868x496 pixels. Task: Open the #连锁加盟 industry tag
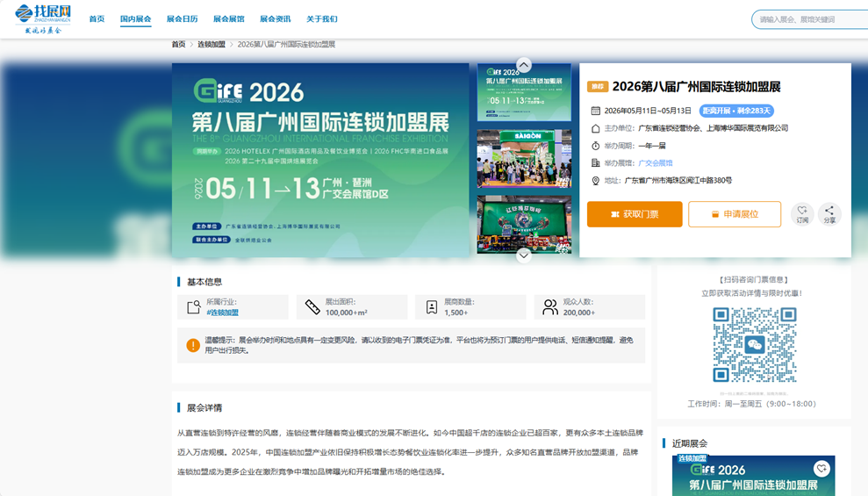pyautogui.click(x=223, y=313)
